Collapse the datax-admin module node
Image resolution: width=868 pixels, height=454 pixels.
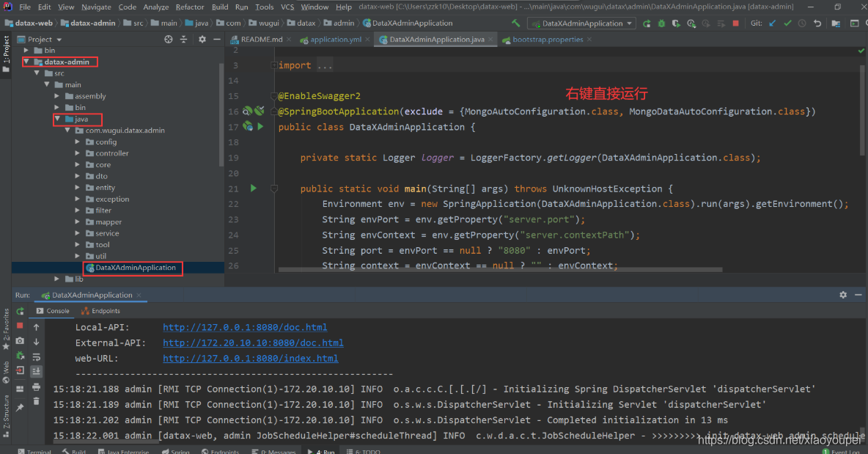click(26, 62)
